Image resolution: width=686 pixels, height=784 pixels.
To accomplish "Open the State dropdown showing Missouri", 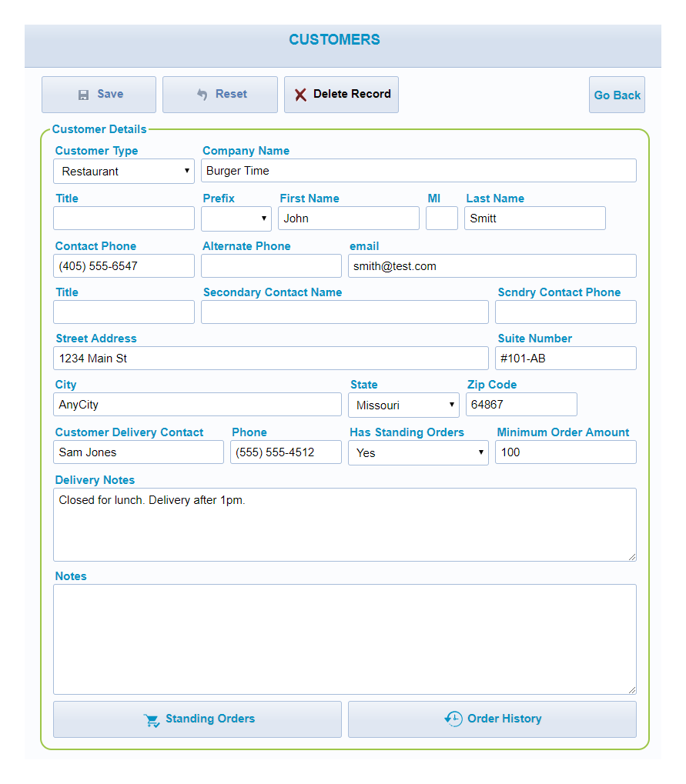I will [403, 405].
